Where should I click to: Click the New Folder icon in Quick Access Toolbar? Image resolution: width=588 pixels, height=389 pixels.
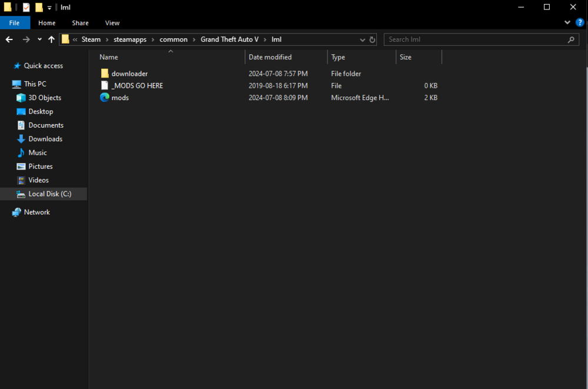coord(38,7)
